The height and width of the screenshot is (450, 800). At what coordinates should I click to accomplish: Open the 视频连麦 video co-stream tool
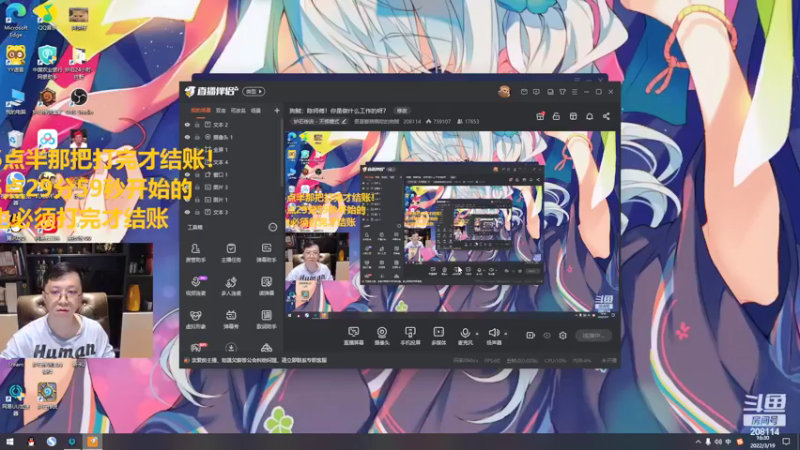tap(195, 286)
